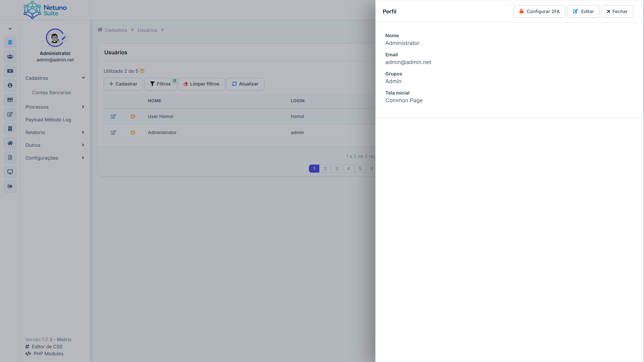
Task: Open Contas Bancarias menu item
Action: click(x=51, y=93)
